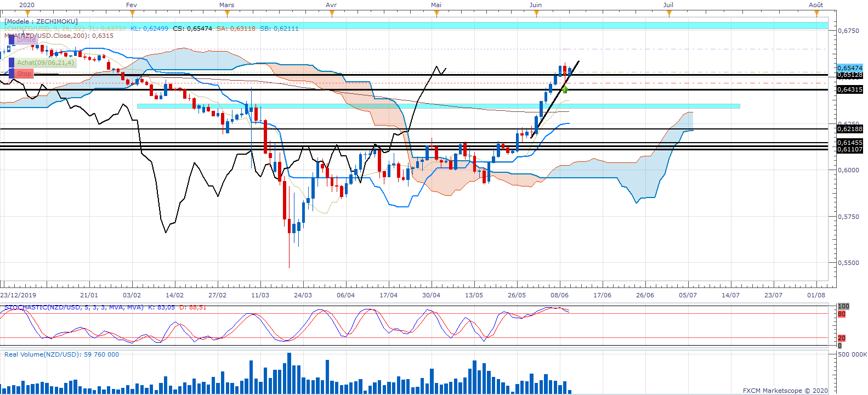Click the orange marker under Avr
The width and height of the screenshot is (868, 395).
pyautogui.click(x=331, y=13)
